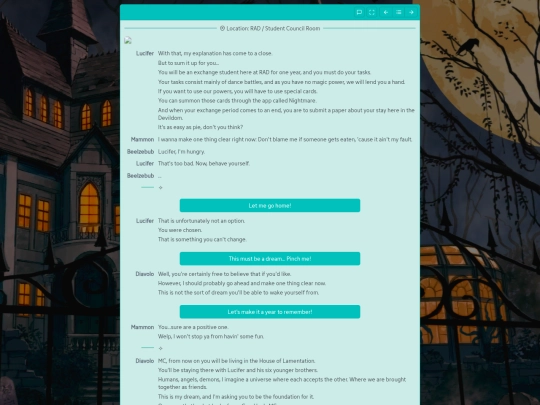
Task: Click line about using special cards
Action: click(x=238, y=91)
